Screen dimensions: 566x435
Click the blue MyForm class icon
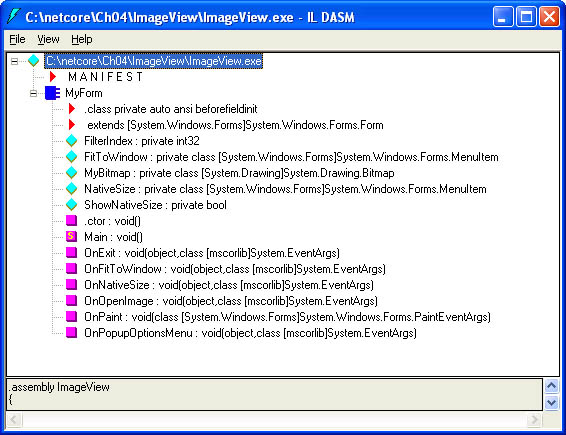tap(52, 93)
